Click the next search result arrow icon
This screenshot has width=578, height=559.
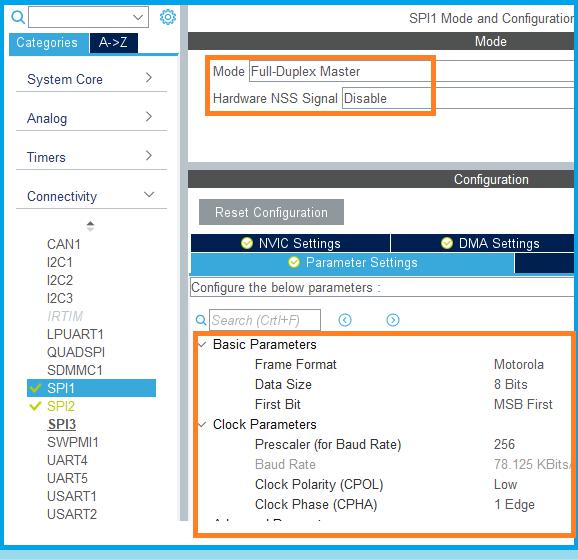click(x=393, y=320)
